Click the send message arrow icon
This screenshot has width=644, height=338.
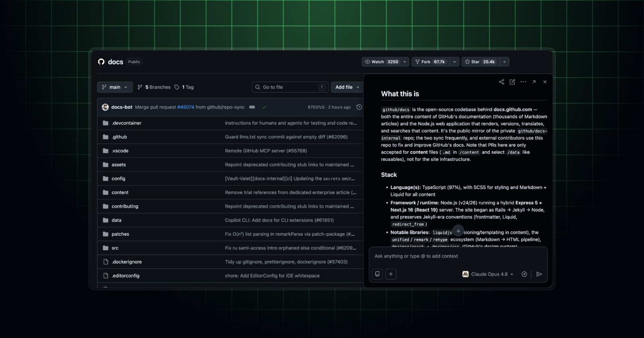[x=539, y=274]
